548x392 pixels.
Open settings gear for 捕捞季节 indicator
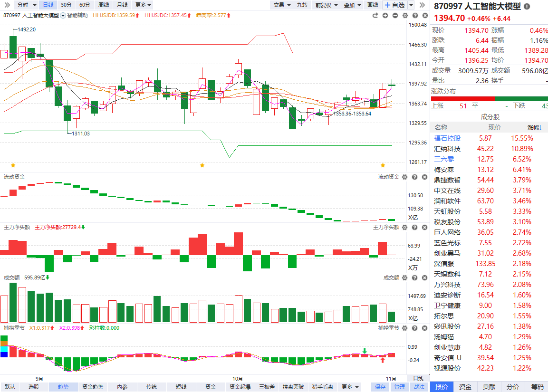pyautogui.click(x=404, y=328)
